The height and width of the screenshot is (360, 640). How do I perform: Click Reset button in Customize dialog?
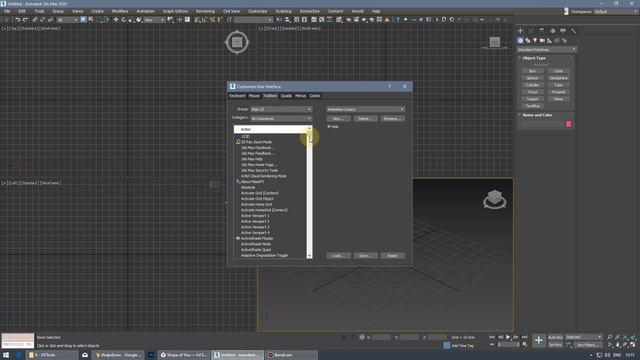(392, 256)
